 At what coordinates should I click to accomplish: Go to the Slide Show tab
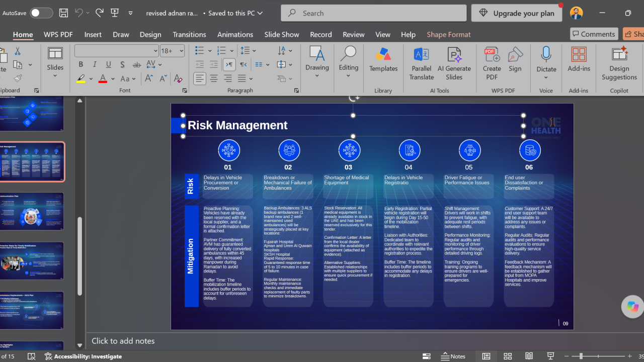coord(282,34)
